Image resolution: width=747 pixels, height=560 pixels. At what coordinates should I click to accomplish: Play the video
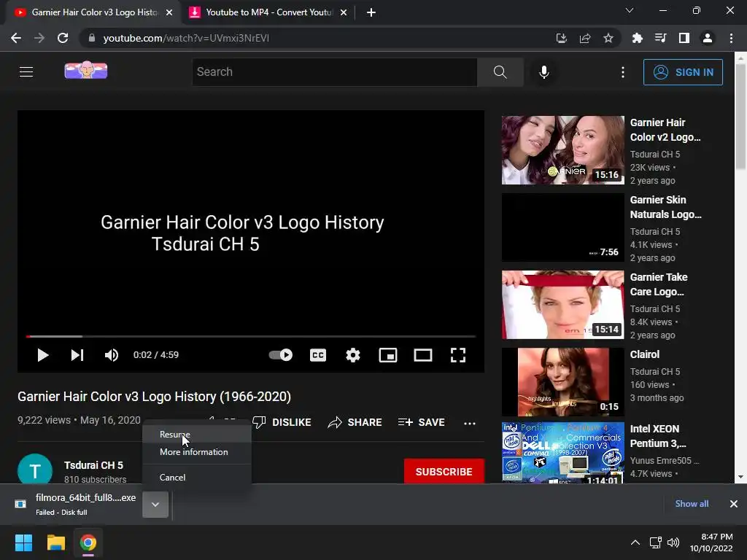pos(43,355)
